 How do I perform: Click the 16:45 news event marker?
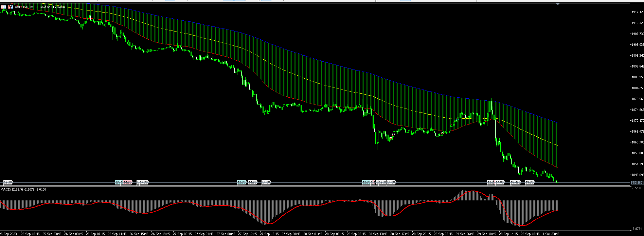pyautogui.click(x=515, y=182)
